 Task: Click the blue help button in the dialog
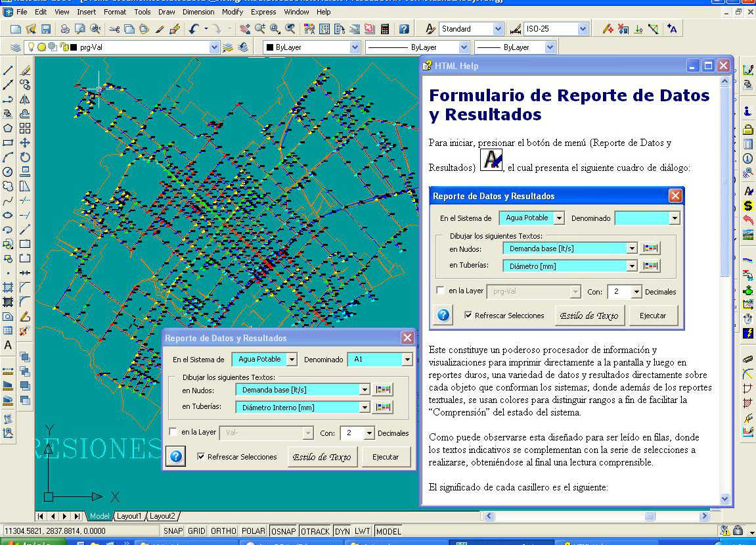tap(175, 457)
